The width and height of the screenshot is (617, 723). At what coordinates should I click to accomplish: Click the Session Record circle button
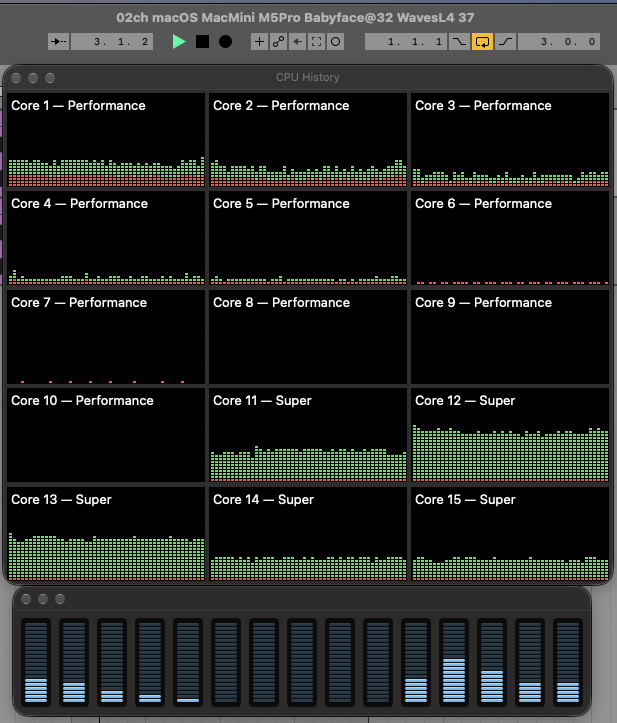[335, 41]
